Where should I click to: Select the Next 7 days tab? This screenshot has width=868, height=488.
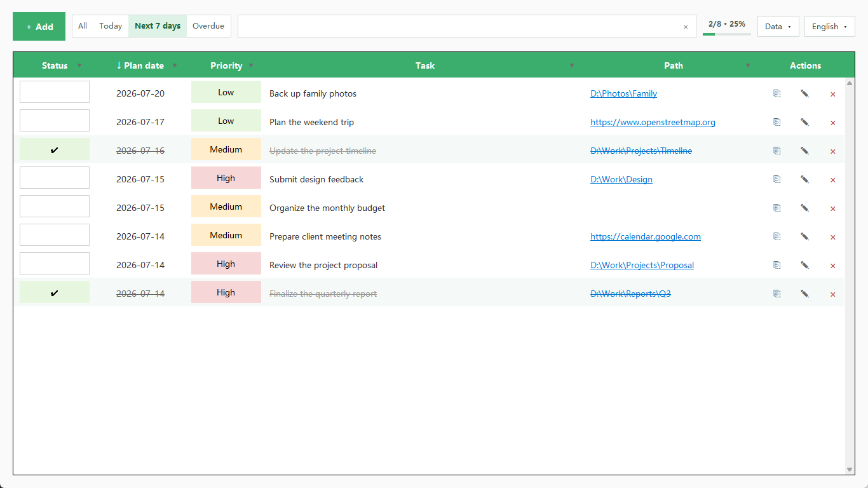coord(158,26)
